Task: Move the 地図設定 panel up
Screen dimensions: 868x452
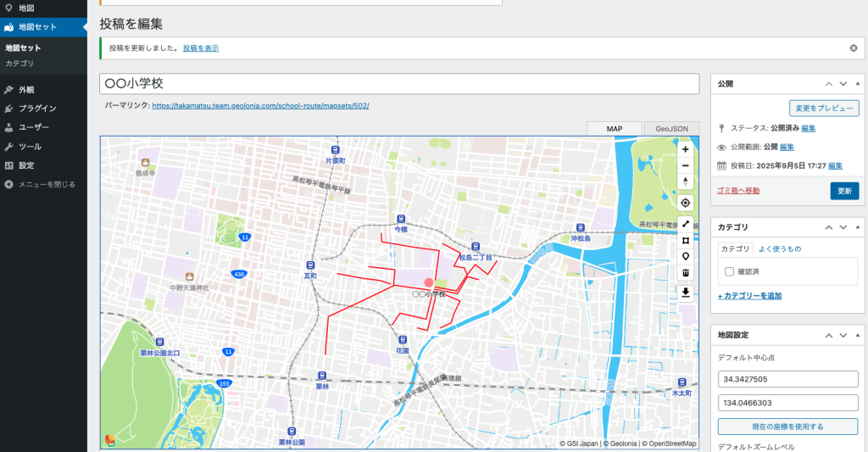Action: [828, 335]
